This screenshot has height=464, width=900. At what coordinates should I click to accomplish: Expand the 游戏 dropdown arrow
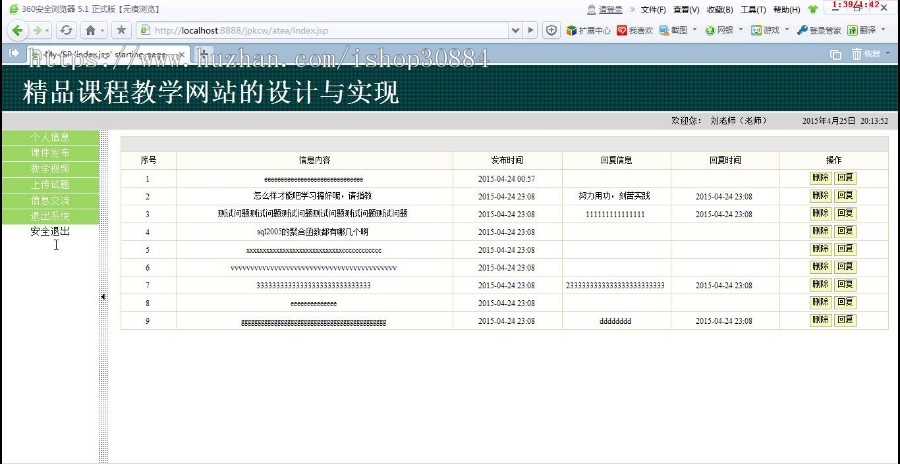pos(786,29)
